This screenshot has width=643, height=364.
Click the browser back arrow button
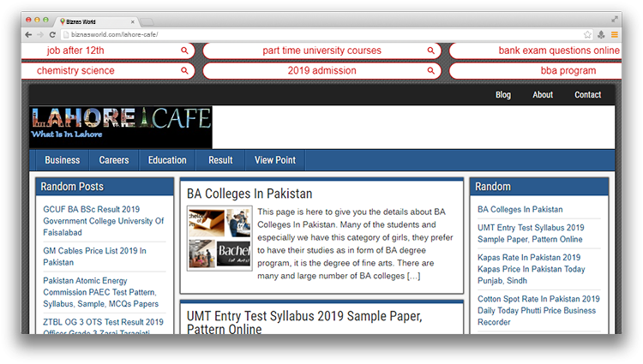tap(28, 34)
